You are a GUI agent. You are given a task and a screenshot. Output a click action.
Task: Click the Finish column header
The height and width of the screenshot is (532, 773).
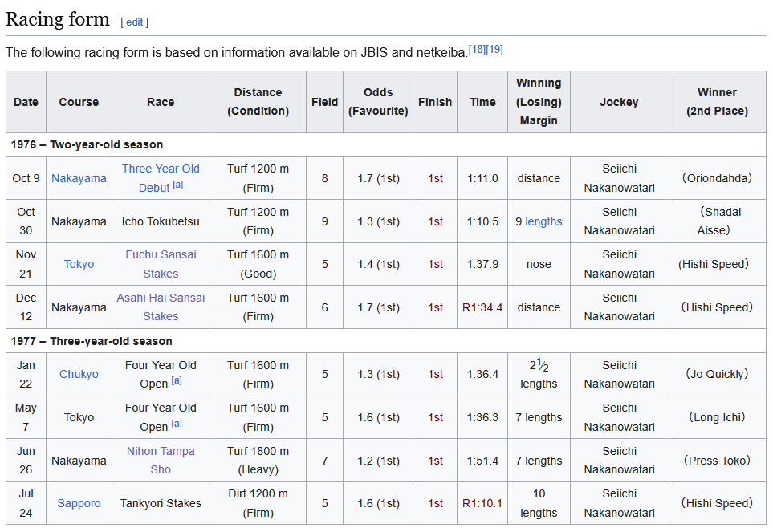tap(435, 102)
